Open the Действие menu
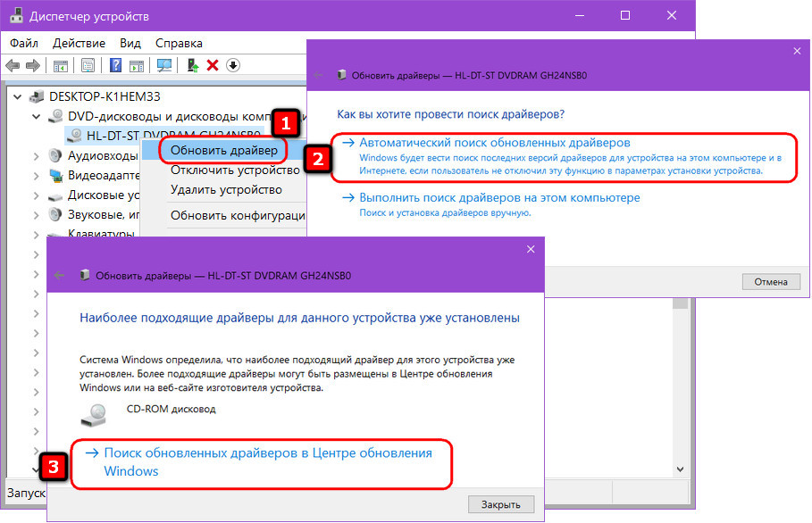This screenshot has width=812, height=523. tap(79, 44)
